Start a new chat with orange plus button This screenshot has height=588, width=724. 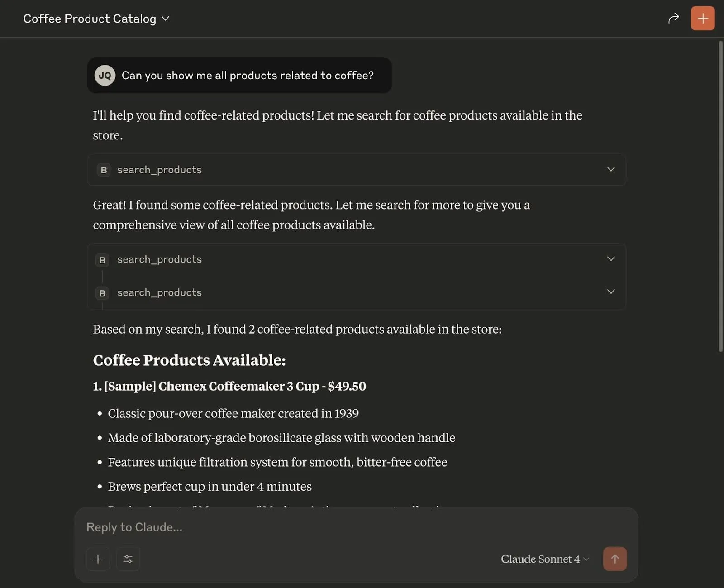[x=703, y=19]
